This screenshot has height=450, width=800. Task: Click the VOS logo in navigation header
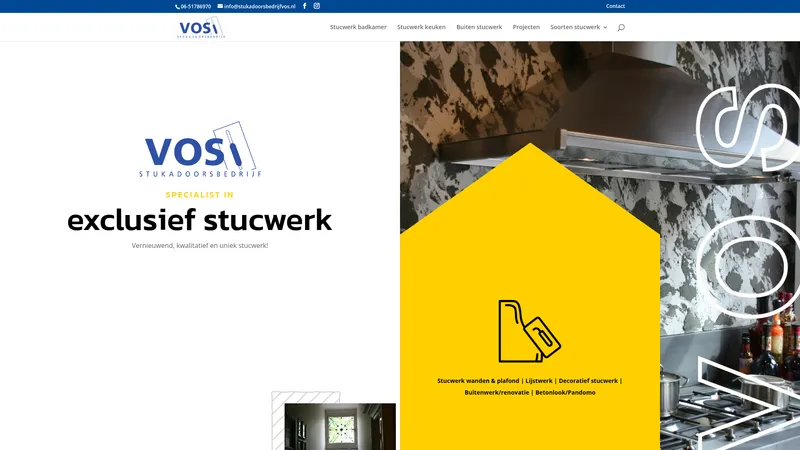pyautogui.click(x=201, y=28)
